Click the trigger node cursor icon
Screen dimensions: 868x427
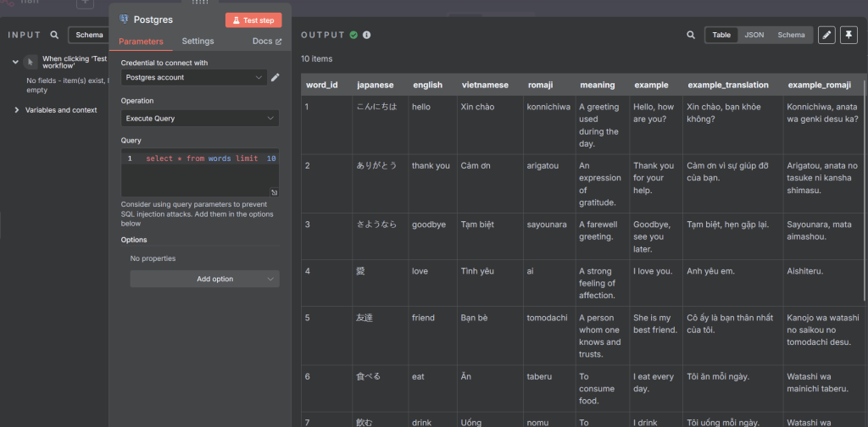(31, 62)
